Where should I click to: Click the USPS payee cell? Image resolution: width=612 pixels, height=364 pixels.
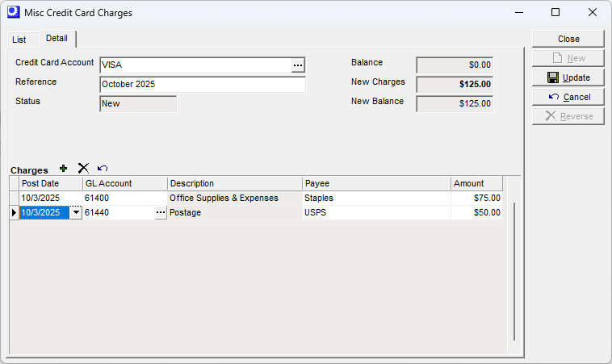tap(376, 212)
